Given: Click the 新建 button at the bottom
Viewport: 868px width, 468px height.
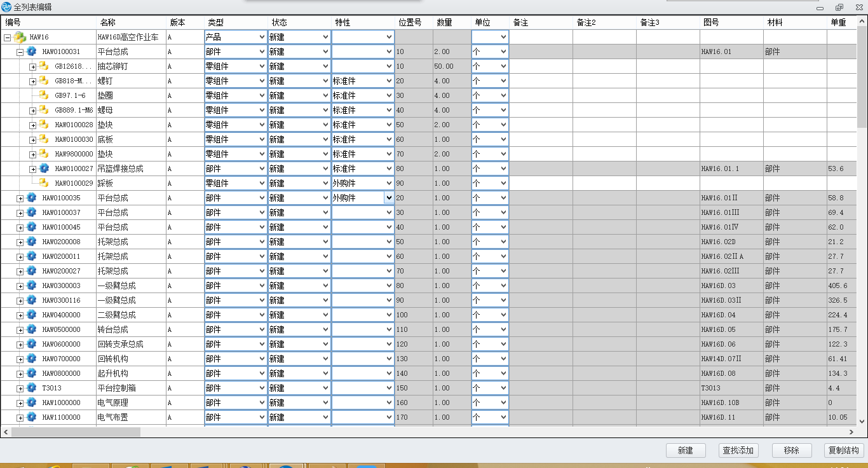Looking at the screenshot, I should [x=685, y=450].
